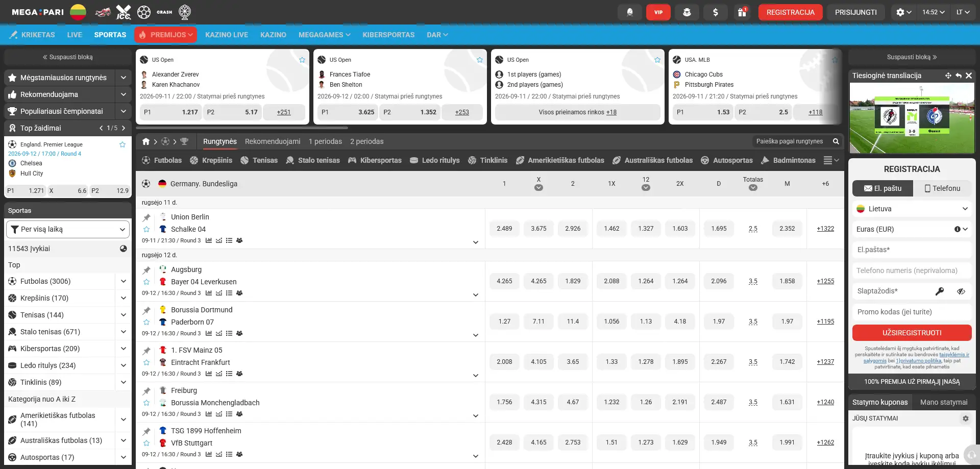Expand Mėgstamiausios rungtynės section

(x=124, y=78)
